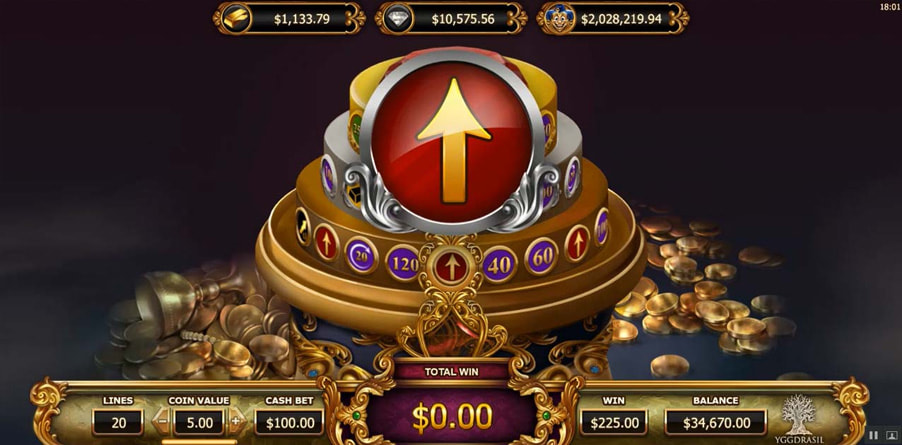Click the Lines value field showing 20
Screen dimensions: 902x445
[118, 423]
